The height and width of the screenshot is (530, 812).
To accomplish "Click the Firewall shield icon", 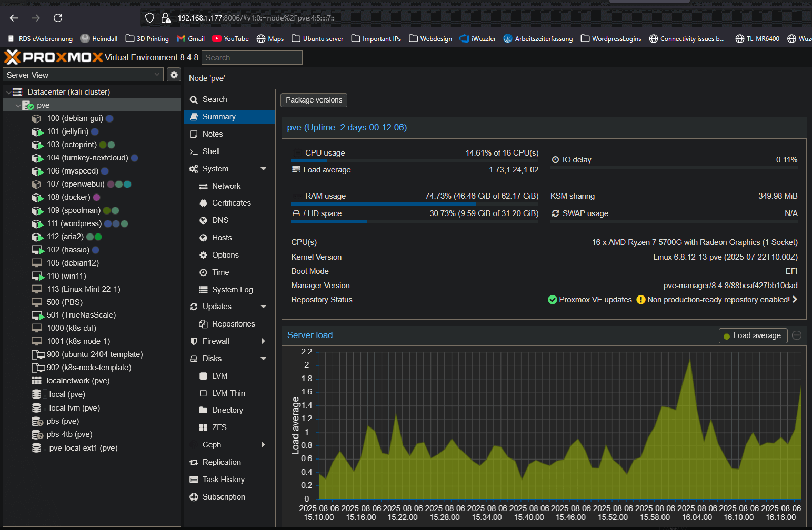I will tap(194, 341).
